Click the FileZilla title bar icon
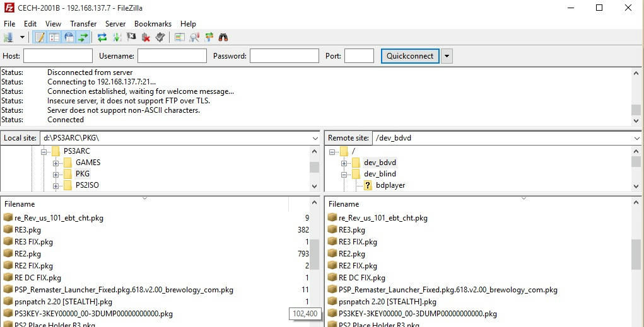Image resolution: width=644 pixels, height=327 pixels. pos(9,8)
